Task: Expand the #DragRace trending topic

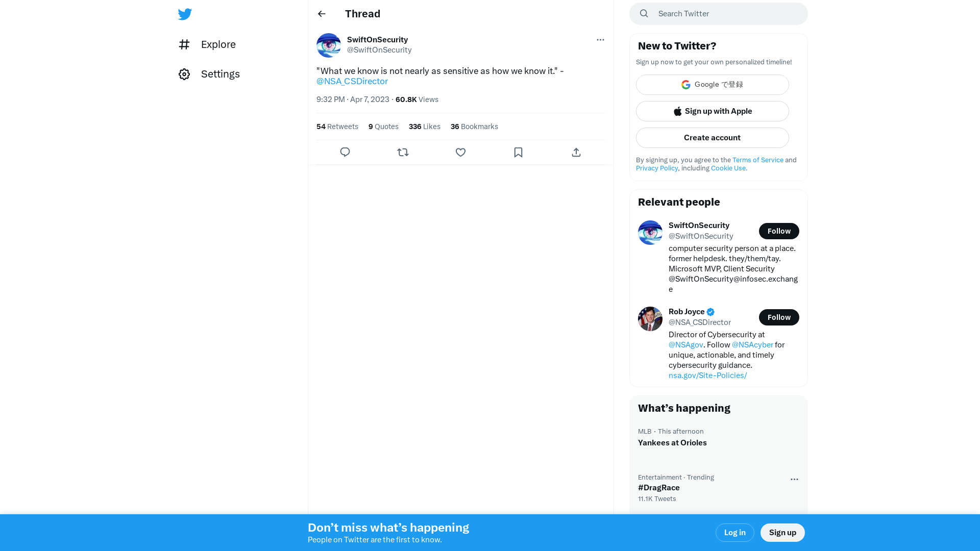Action: 659,487
